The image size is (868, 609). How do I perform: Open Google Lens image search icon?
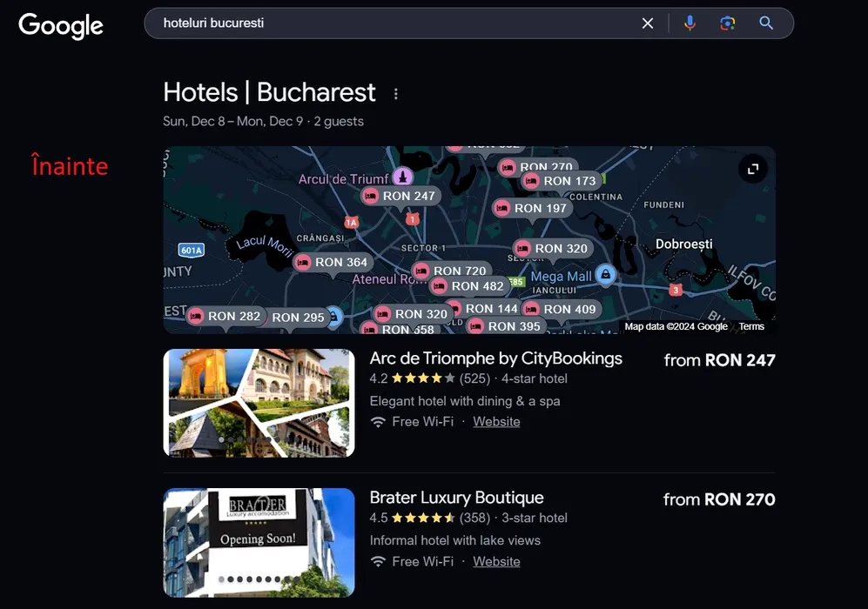[x=727, y=23]
